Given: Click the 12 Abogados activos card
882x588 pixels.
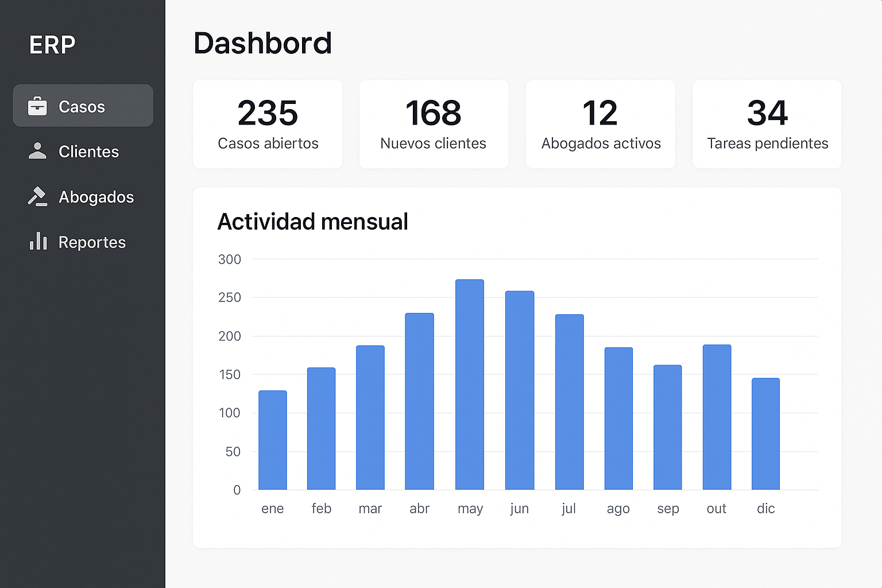Looking at the screenshot, I should tap(601, 124).
